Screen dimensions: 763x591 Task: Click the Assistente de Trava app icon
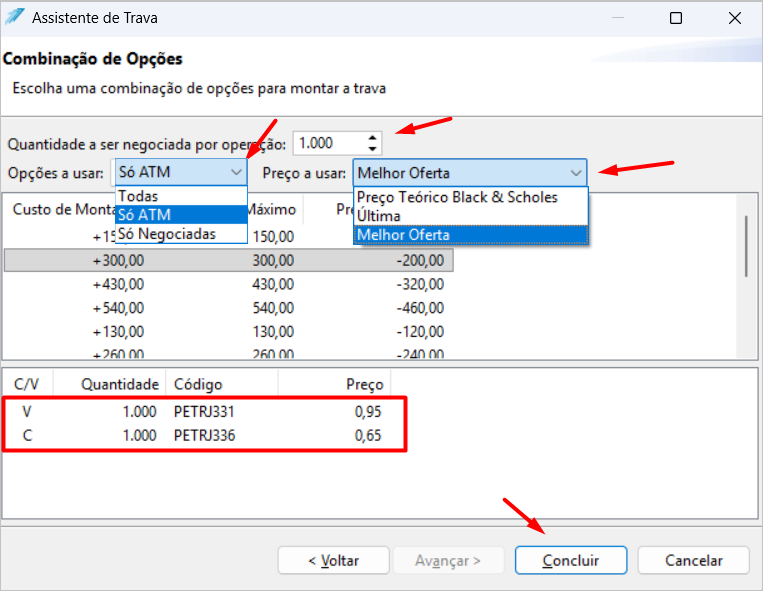14,17
